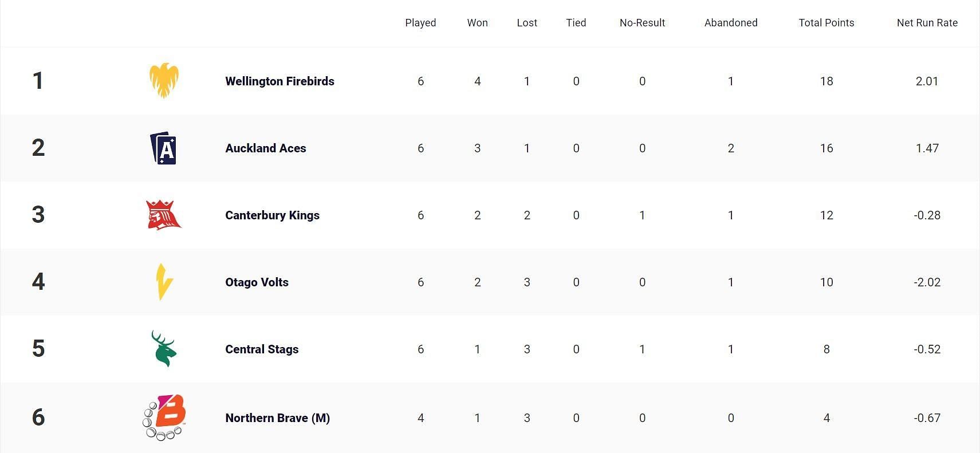
Task: Click the Lost column header
Action: 527,23
